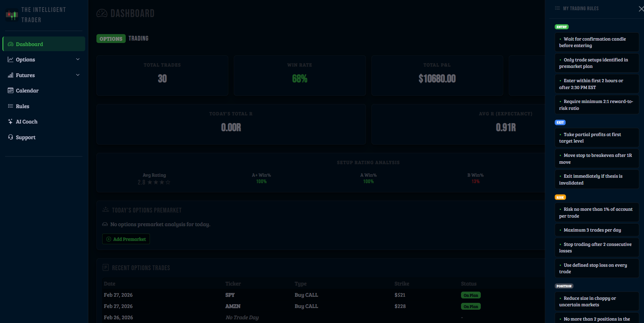Toggle the EXIT rules category badge
The image size is (644, 323).
coord(560,122)
